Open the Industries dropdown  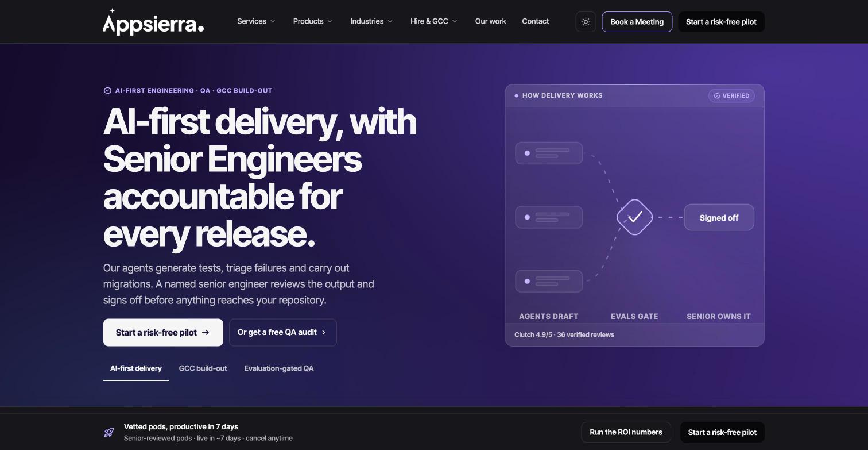pos(371,21)
